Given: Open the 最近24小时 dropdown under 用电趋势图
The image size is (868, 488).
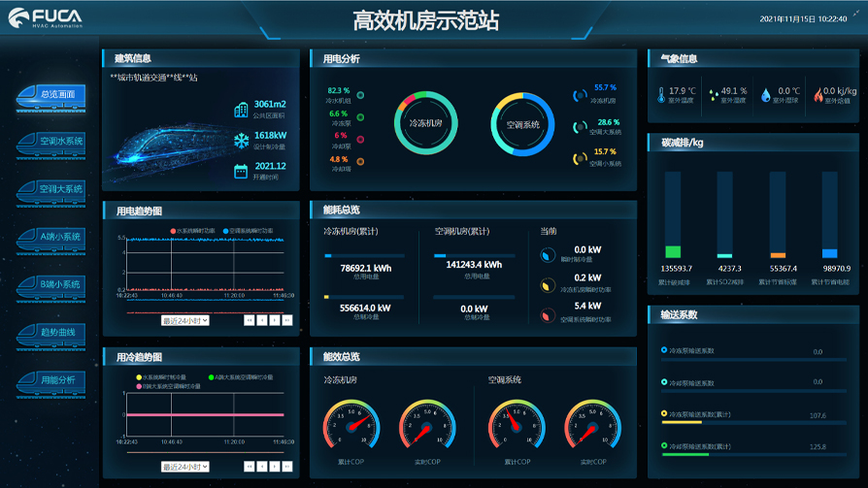Looking at the screenshot, I should pyautogui.click(x=185, y=320).
